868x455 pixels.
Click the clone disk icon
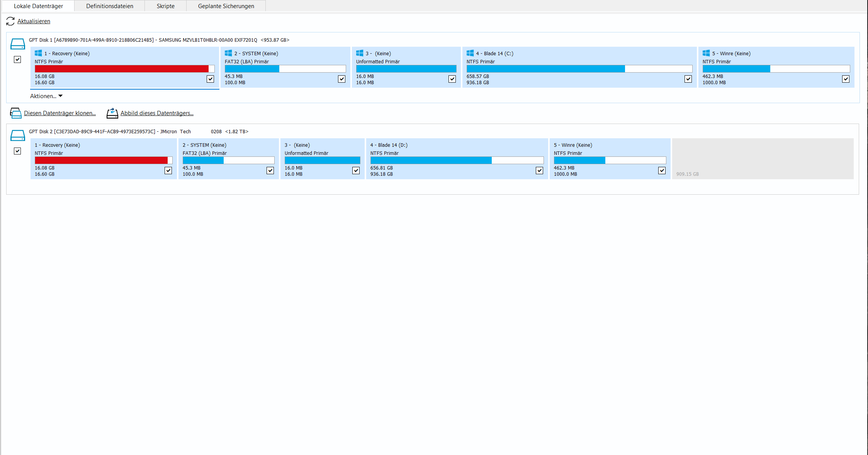click(x=16, y=113)
